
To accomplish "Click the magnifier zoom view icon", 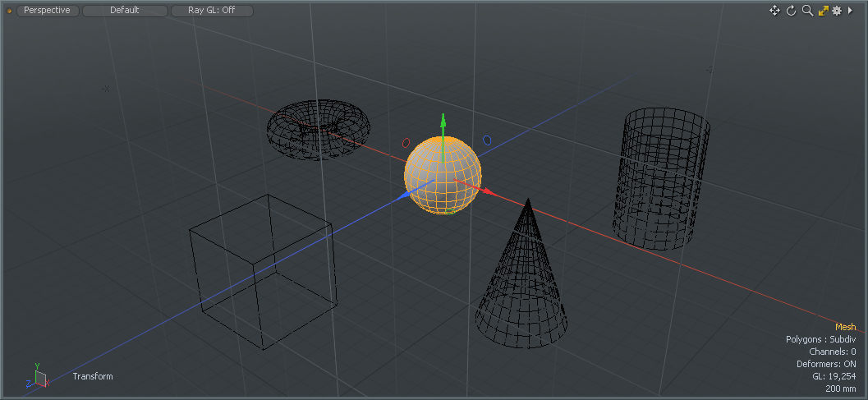I will pyautogui.click(x=807, y=11).
